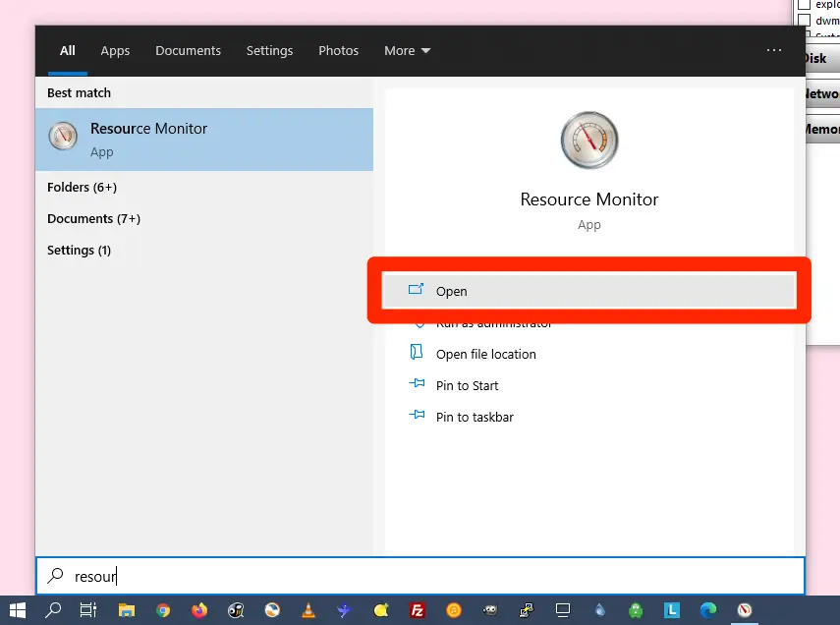Open Task View from the taskbar
Screen dimensions: 840x625
tap(88, 610)
